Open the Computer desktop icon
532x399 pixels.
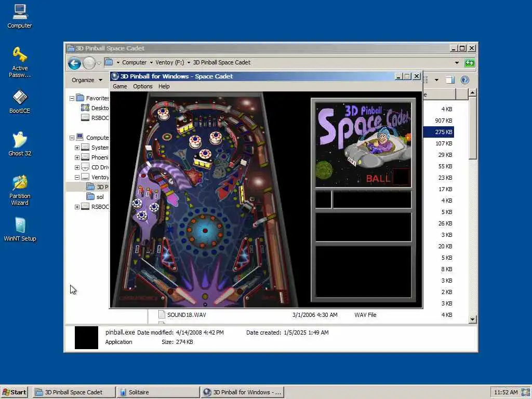pyautogui.click(x=20, y=16)
